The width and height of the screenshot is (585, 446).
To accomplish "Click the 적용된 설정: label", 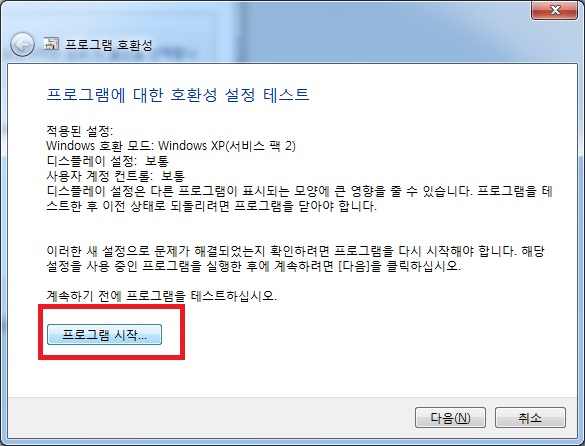I will 79,131.
